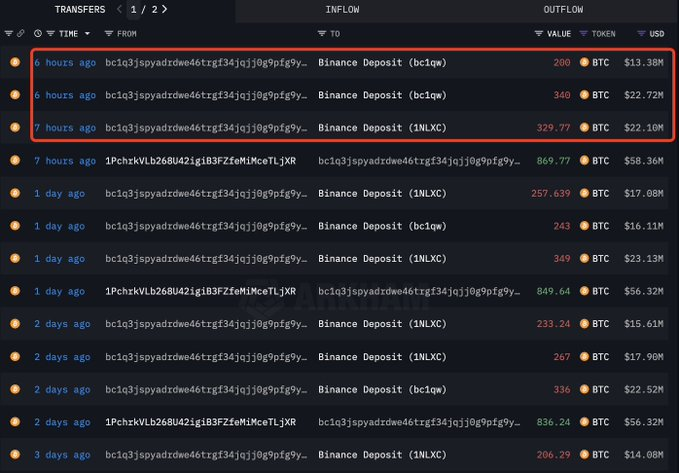Click the page indicator "1 / 2"
Viewport: 679px width, 473px height.
click(144, 10)
